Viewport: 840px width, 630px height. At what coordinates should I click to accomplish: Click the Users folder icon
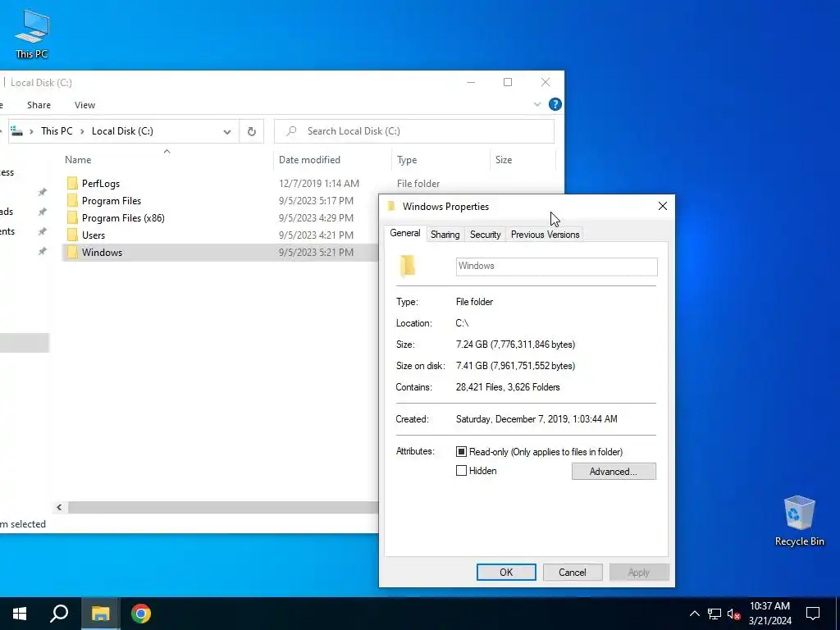[72, 235]
